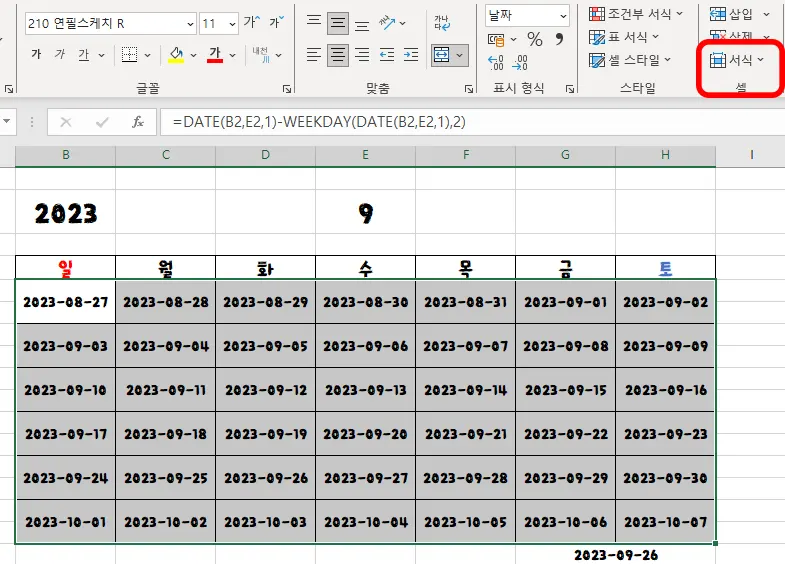This screenshot has width=785, height=564.
Task: Select cell 2023-10-07
Action: (x=665, y=521)
